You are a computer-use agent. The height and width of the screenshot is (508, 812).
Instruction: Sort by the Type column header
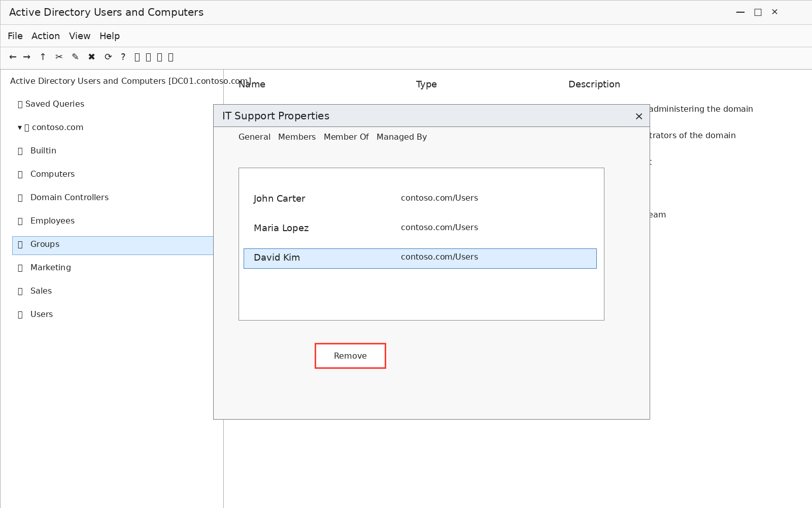click(426, 84)
